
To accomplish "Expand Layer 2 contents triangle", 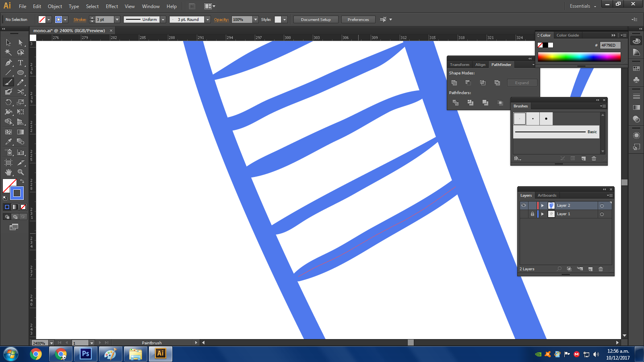I will tap(542, 206).
